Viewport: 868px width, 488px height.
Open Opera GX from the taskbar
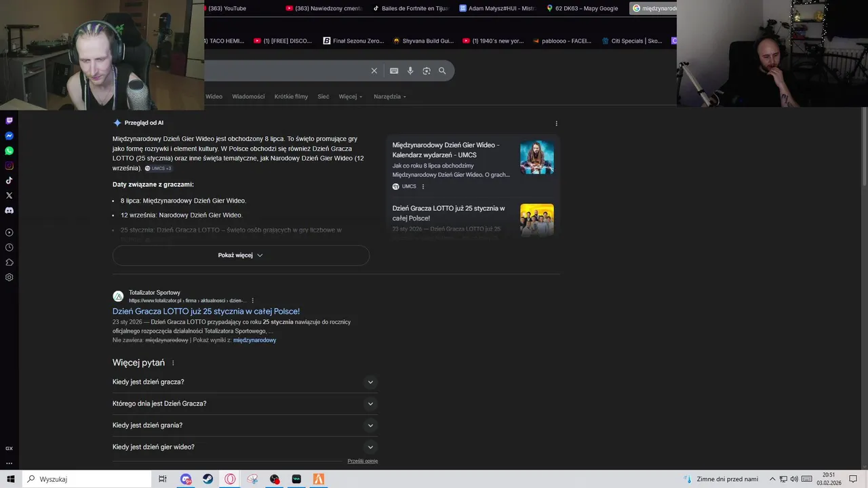click(x=231, y=479)
